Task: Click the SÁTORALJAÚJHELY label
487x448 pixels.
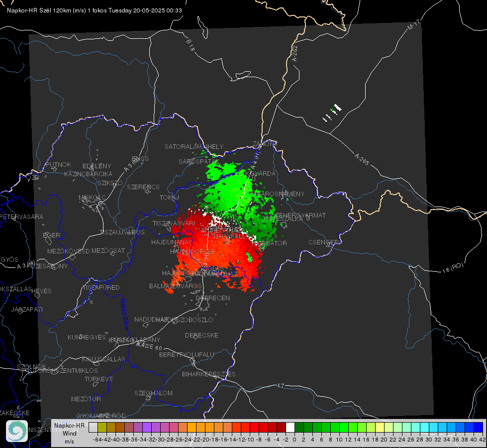Action: [x=194, y=146]
